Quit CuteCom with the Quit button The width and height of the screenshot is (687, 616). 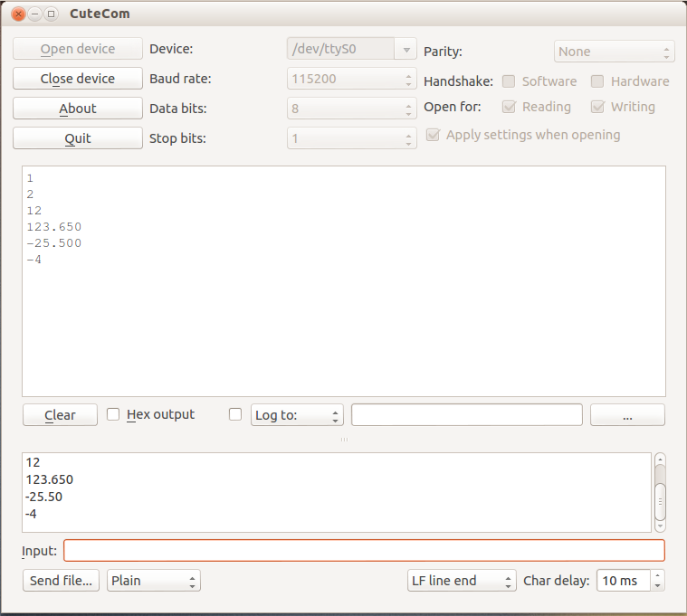click(78, 137)
